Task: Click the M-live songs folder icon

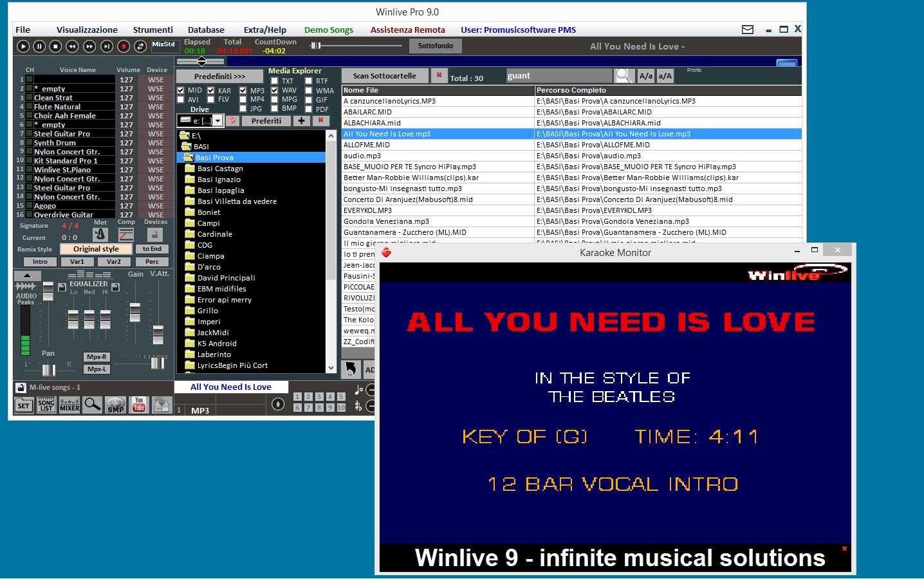Action: (21, 387)
